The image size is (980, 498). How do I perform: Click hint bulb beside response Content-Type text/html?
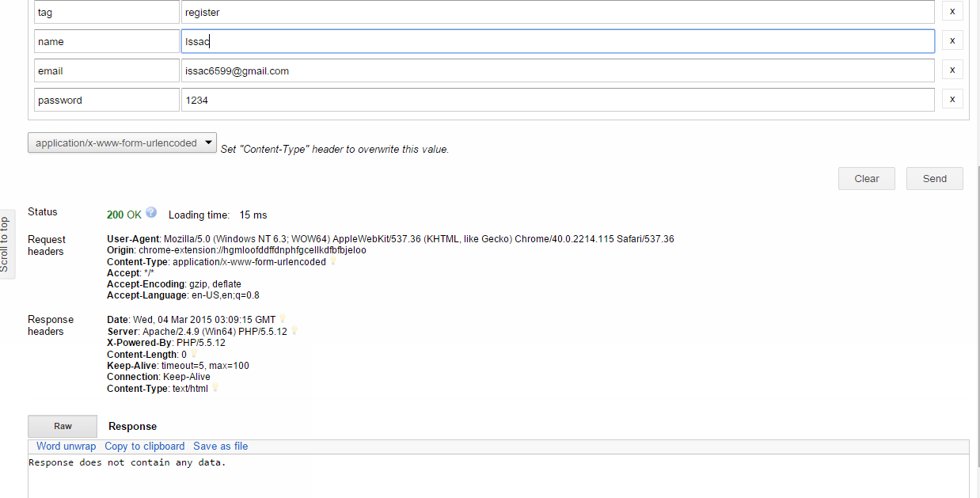coord(215,388)
